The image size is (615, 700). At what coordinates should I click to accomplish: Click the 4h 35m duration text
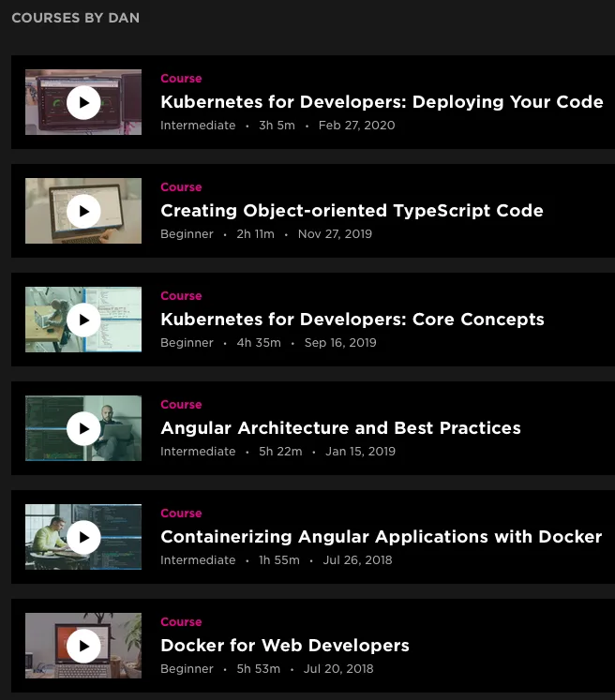click(x=259, y=343)
